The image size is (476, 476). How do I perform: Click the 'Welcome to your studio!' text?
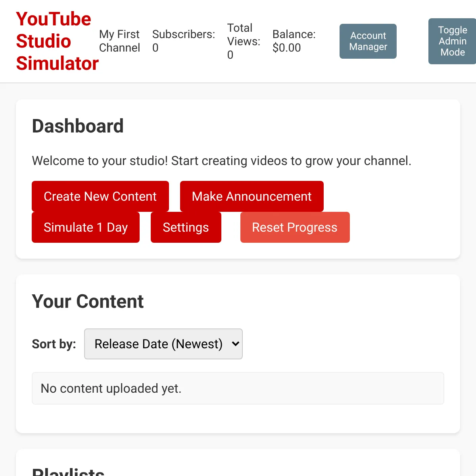[x=100, y=161]
